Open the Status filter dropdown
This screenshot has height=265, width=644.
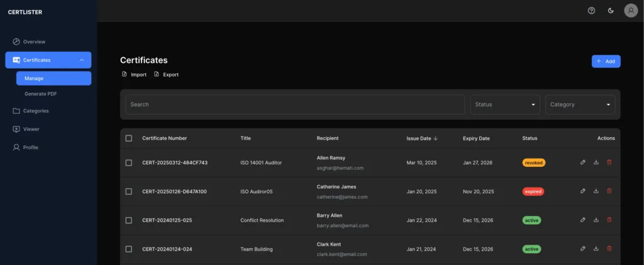click(x=504, y=104)
